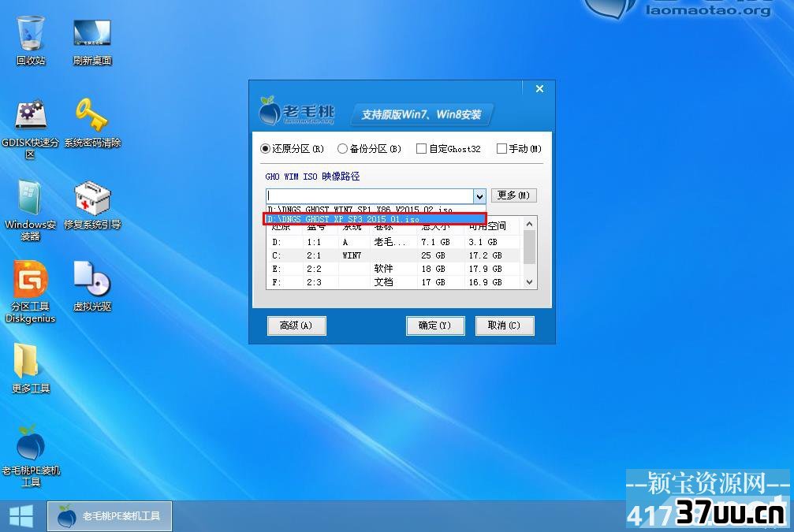Select the C: partition row
Image resolution: width=794 pixels, height=532 pixels.
(393, 255)
